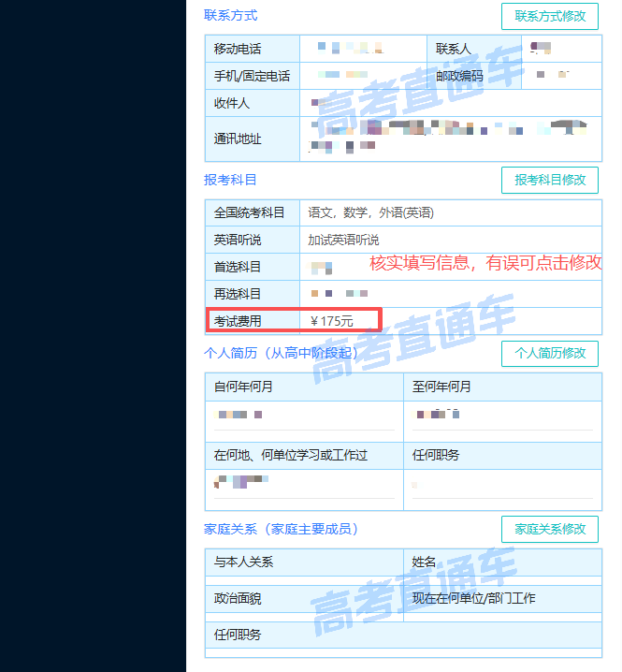Screen dimensions: 622x672
Task: Select the 联系方式 section heading
Action: pyautogui.click(x=230, y=15)
